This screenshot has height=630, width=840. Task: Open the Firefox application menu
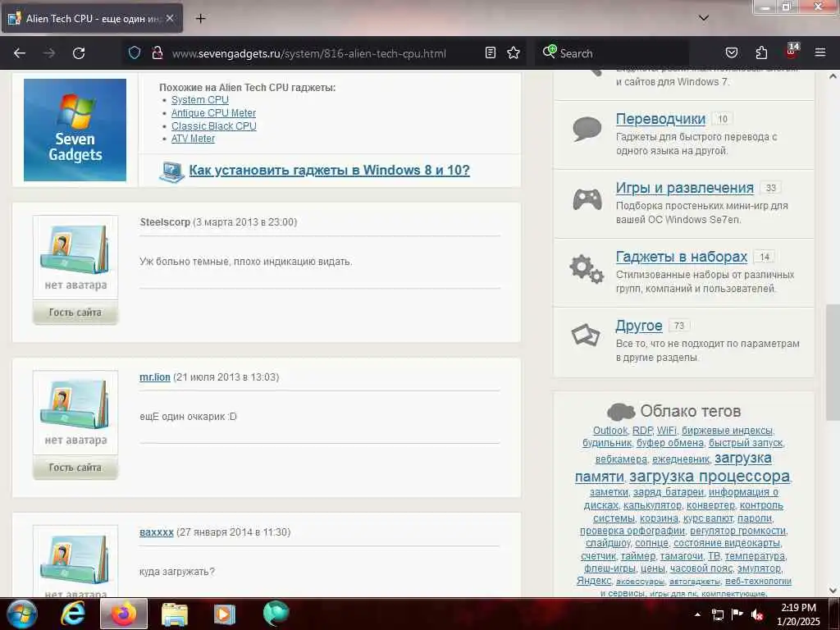tap(819, 52)
